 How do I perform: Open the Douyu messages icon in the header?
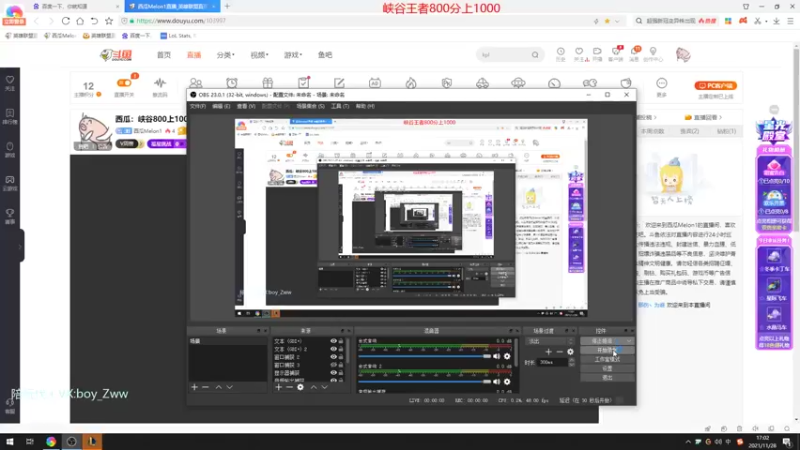pos(634,52)
